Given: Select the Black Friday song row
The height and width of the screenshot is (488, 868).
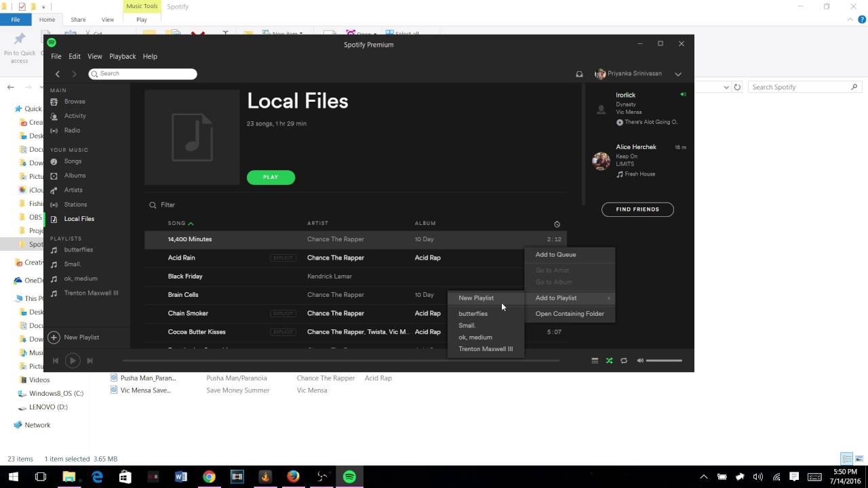Looking at the screenshot, I should click(355, 277).
